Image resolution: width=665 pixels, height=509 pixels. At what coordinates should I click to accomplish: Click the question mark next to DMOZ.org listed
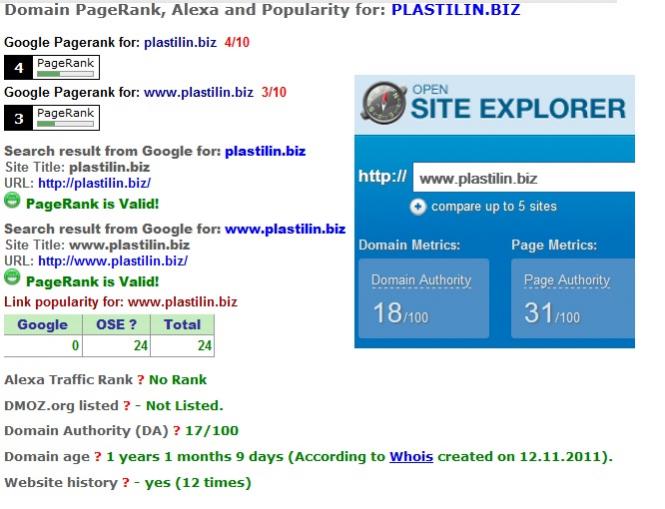[126, 406]
